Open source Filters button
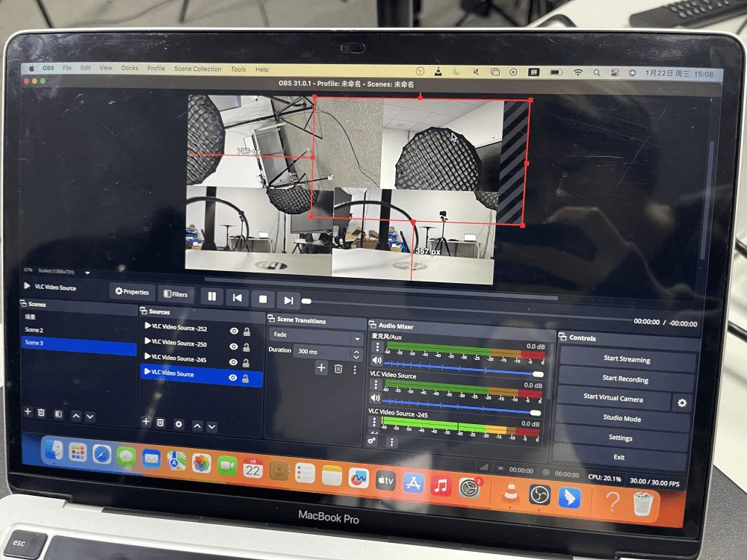Screen dimensions: 747x560 coord(176,293)
